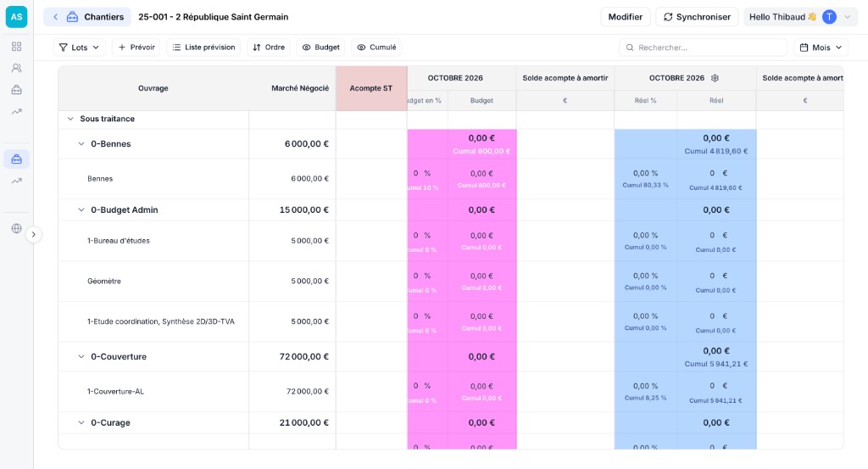Screen dimensions: 868x469
Task: Expand the sidebar with the arrow button
Action: click(34, 235)
